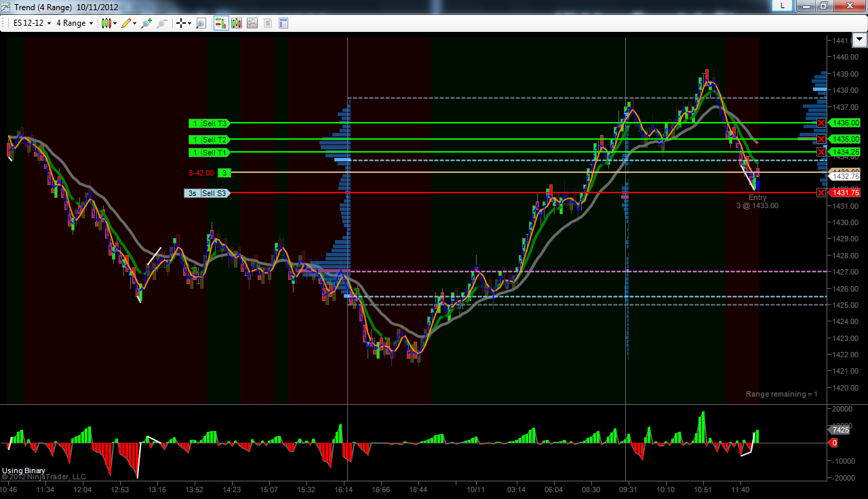This screenshot has width=868, height=499.
Task: Click the Using Binary label
Action: click(x=24, y=470)
